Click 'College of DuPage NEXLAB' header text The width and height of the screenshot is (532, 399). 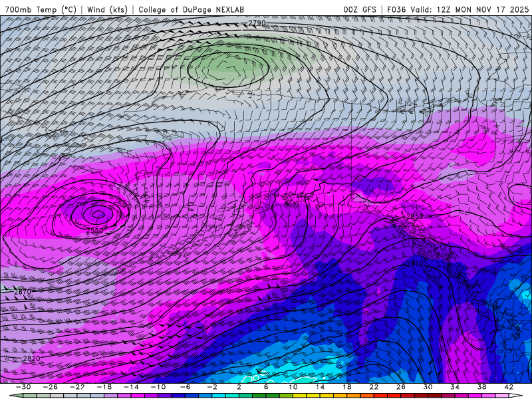click(x=191, y=9)
